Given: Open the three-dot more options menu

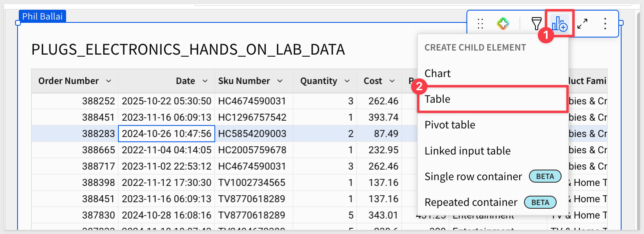Looking at the screenshot, I should [605, 24].
